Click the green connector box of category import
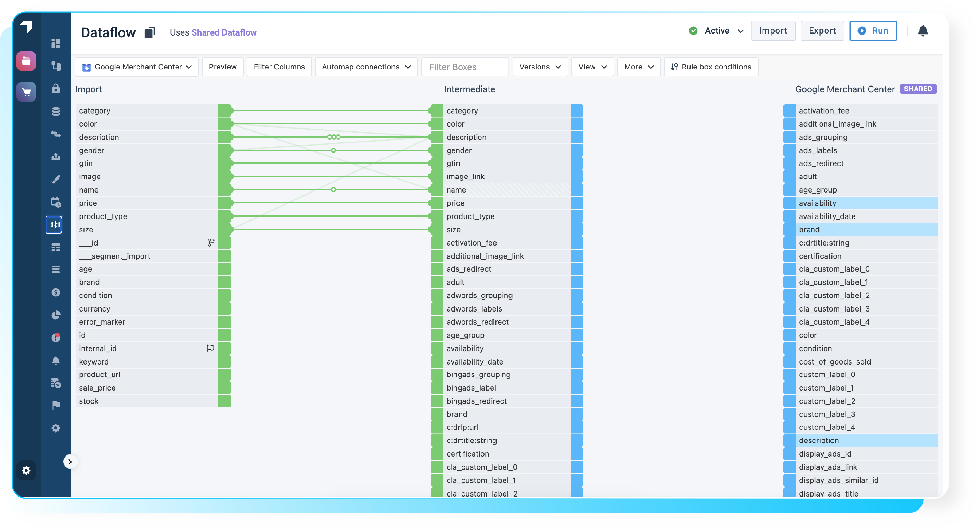 (224, 111)
